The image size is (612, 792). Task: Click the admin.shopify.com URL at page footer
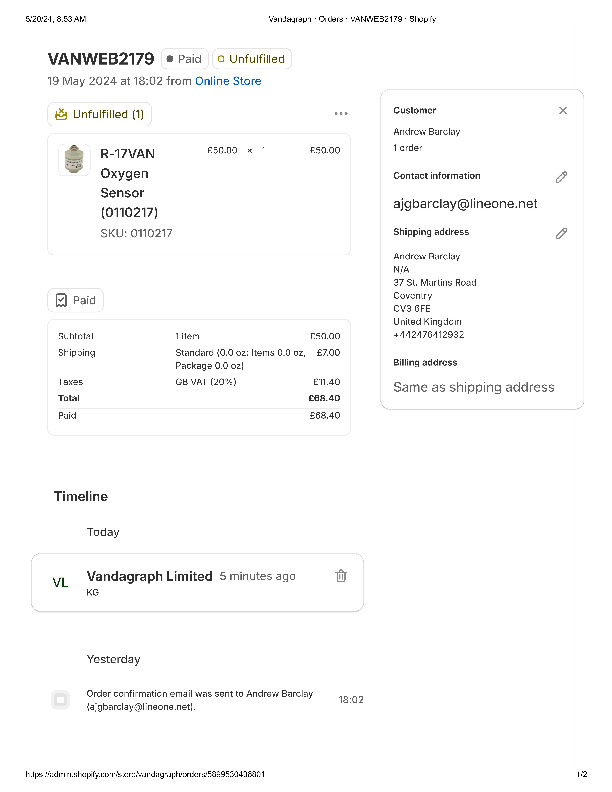click(x=145, y=774)
